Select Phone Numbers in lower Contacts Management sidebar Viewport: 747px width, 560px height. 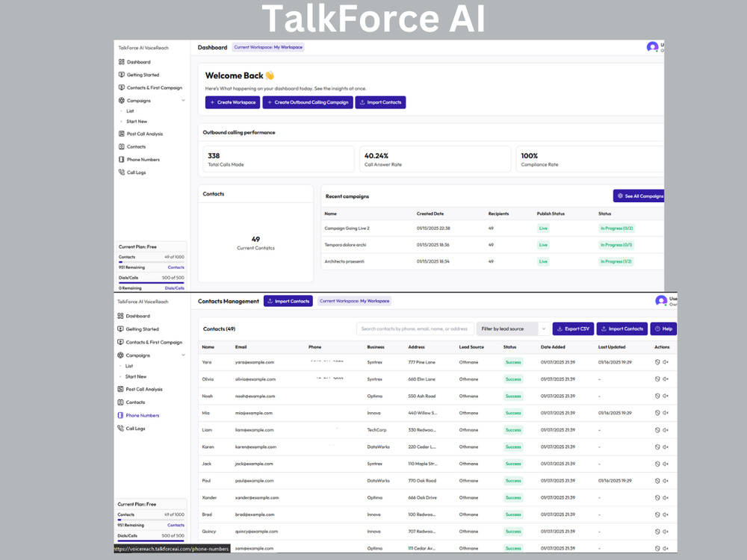pos(143,415)
